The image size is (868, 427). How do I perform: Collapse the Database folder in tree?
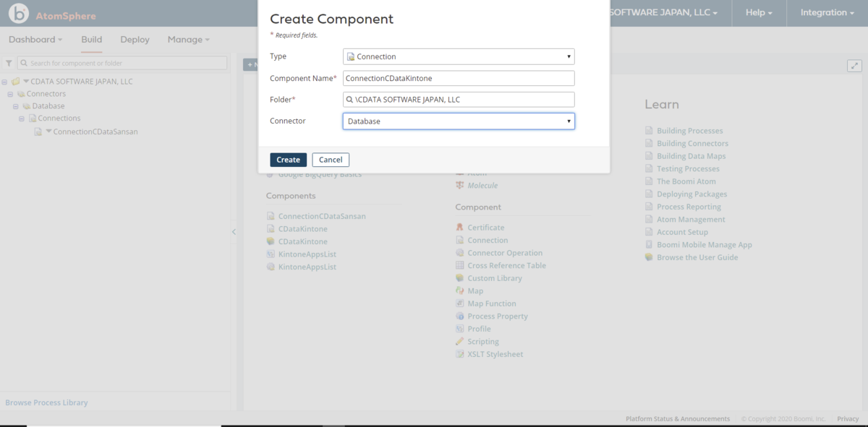point(16,106)
